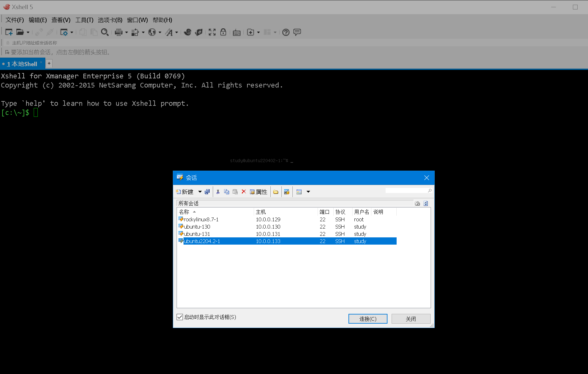Expand the properties gear dropdown arrow
The height and width of the screenshot is (374, 588).
(72, 32)
